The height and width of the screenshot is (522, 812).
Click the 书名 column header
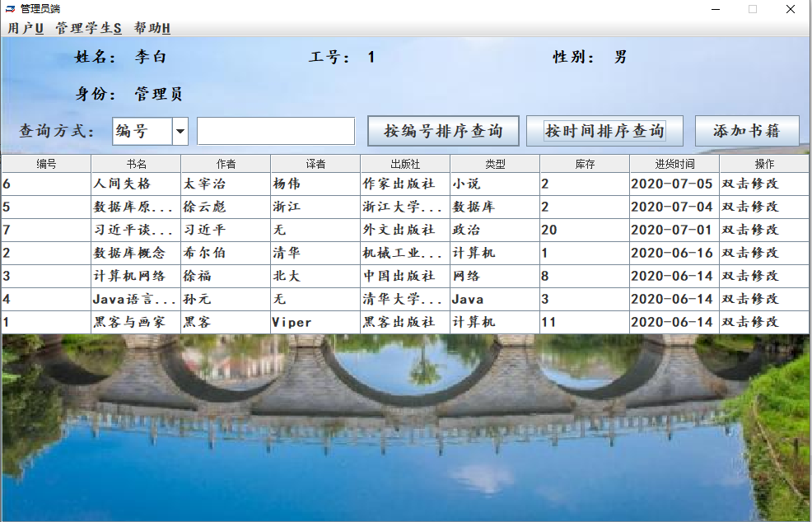(136, 164)
